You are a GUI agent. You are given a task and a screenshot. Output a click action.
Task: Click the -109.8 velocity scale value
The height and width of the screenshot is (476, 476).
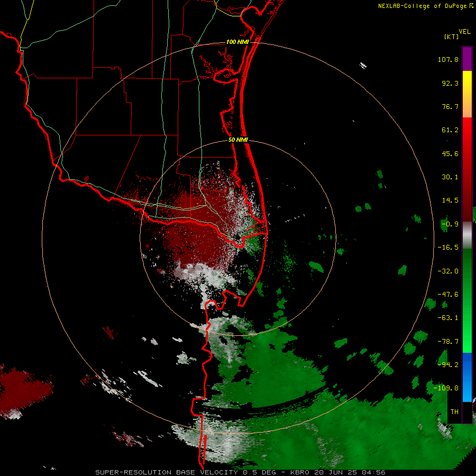point(446,388)
